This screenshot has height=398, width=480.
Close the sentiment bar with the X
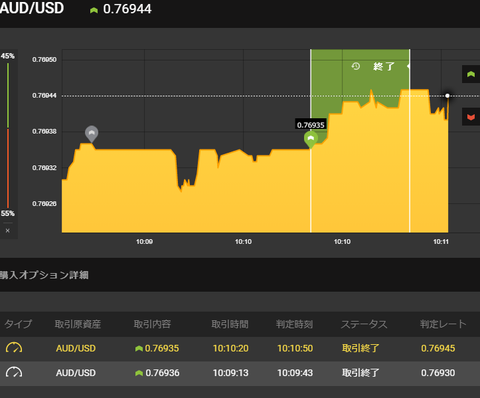pos(8,230)
